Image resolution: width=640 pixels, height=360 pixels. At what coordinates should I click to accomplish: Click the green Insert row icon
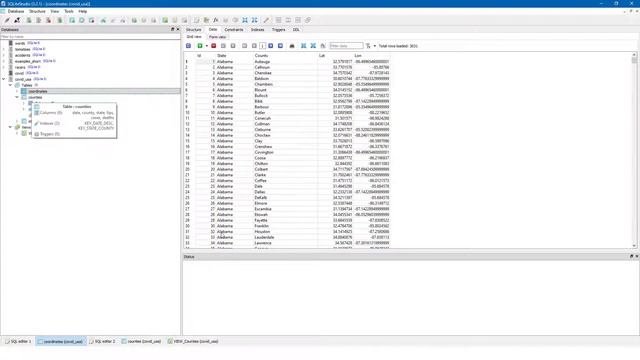coord(200,46)
